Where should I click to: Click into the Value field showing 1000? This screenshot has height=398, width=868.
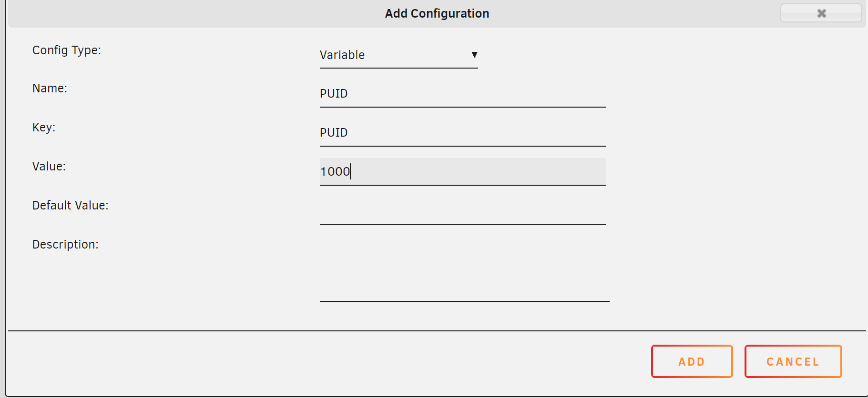462,172
